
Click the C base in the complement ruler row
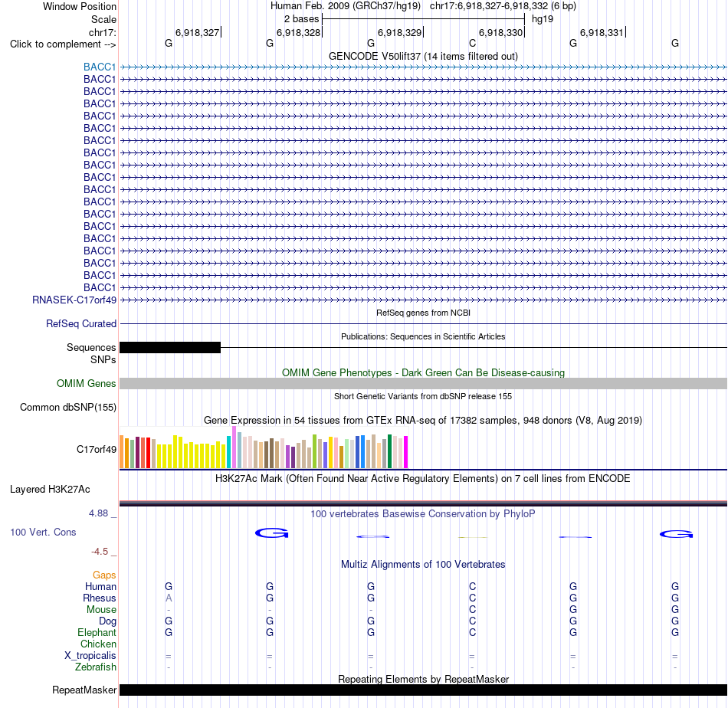(x=472, y=44)
